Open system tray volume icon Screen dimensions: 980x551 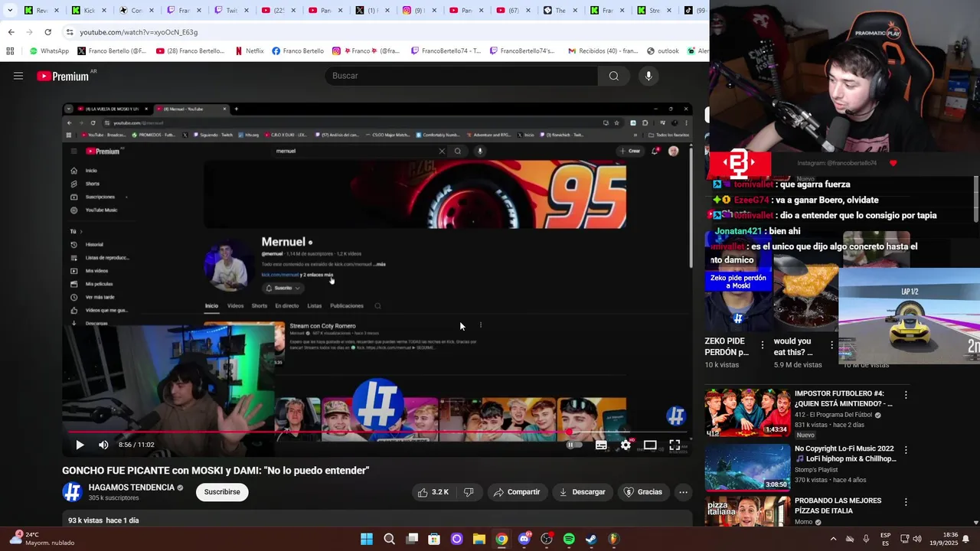917,539
